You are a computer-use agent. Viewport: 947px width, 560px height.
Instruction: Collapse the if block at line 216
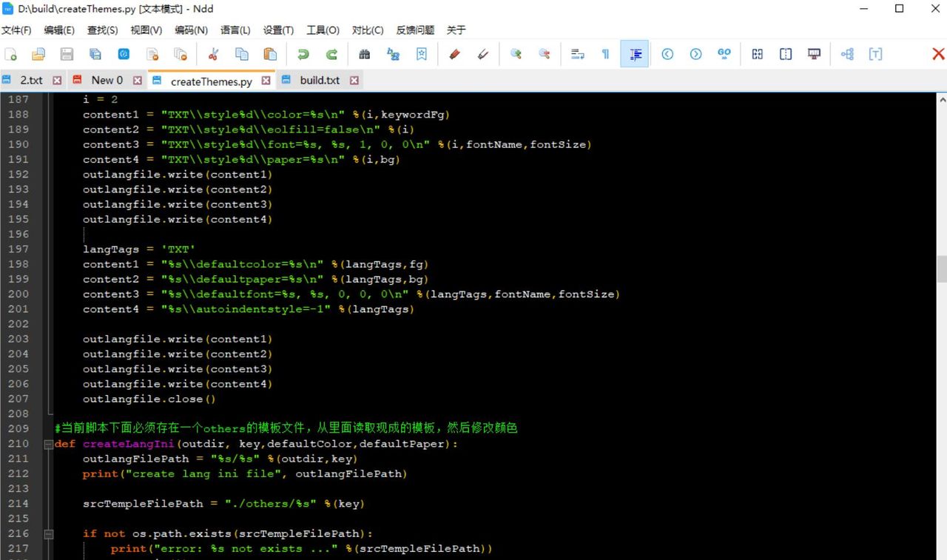[x=49, y=533]
